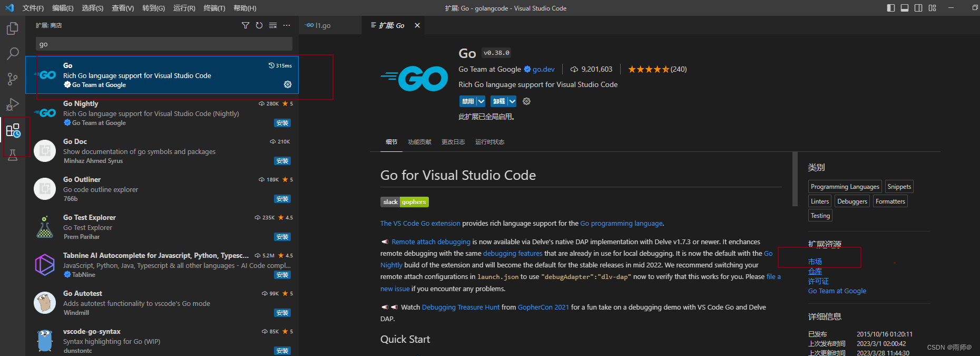980x356 pixels.
Task: Close the Go extension tab
Action: 417,25
